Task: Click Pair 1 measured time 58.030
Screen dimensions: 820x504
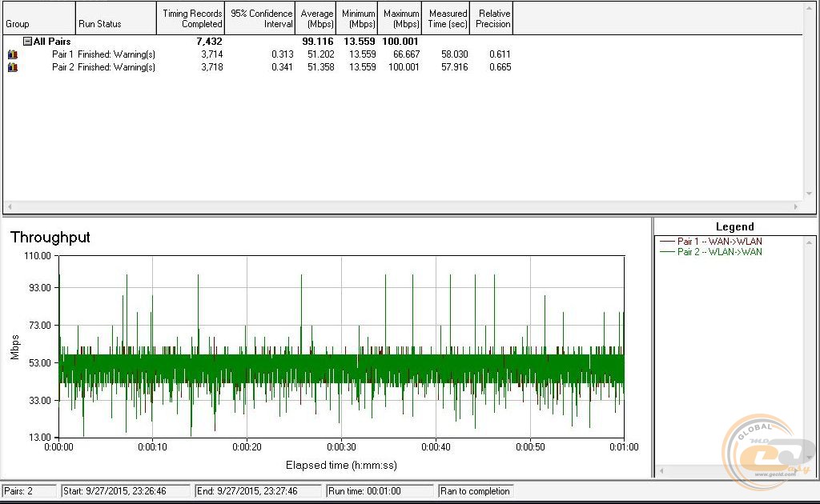Action: 455,54
